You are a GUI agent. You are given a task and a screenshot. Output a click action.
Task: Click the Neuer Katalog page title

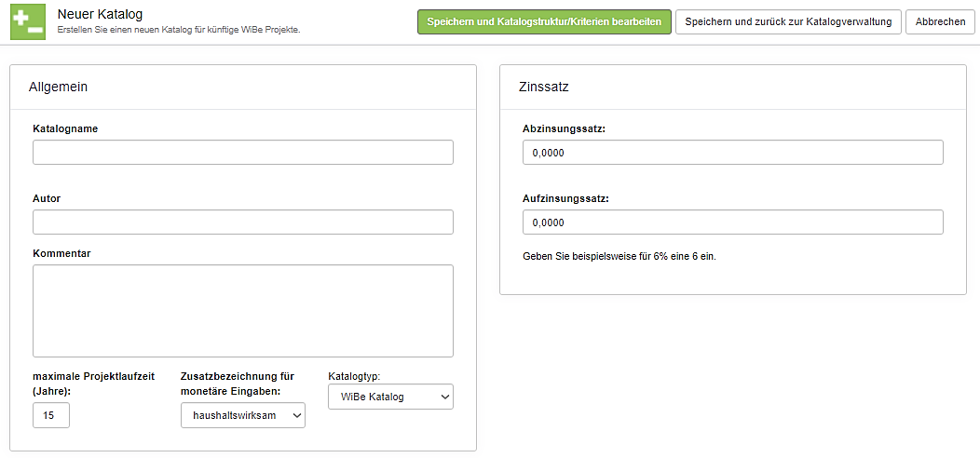100,14
